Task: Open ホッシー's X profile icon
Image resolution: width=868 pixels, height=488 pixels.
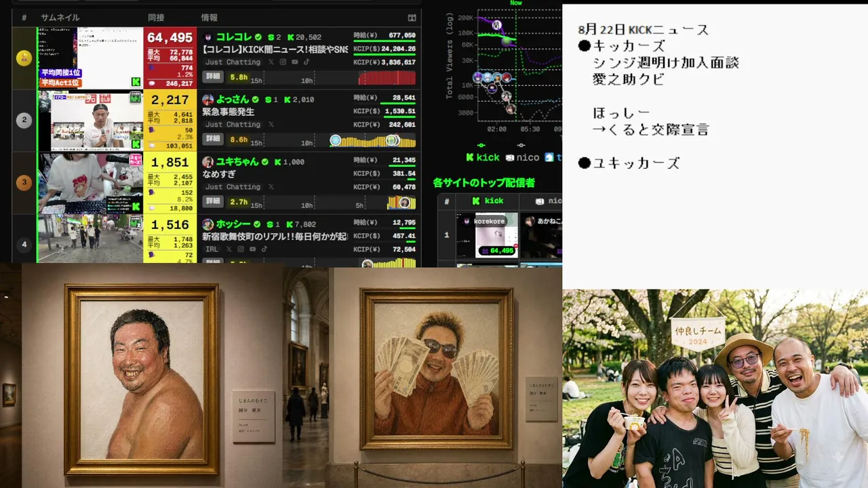Action: (229, 249)
